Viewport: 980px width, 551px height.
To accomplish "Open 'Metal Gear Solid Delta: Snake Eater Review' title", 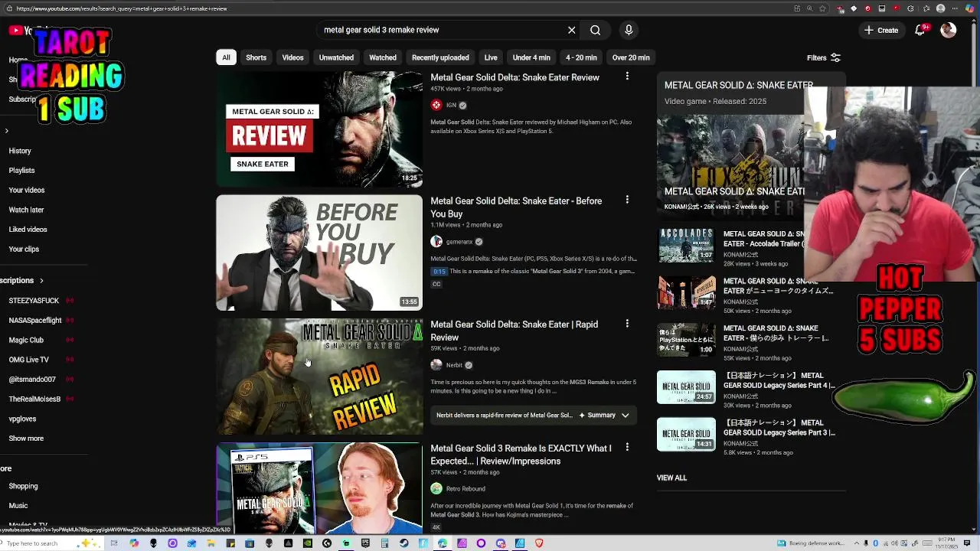I will (x=514, y=77).
